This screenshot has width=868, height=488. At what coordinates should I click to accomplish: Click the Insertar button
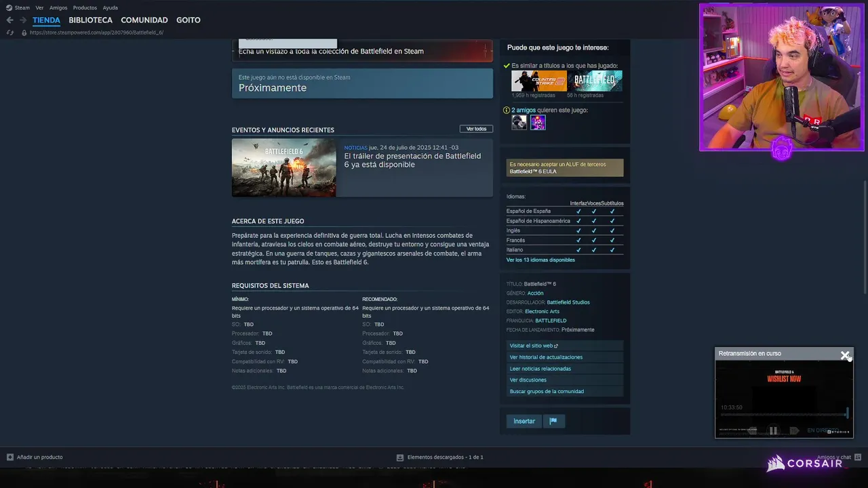click(x=524, y=421)
